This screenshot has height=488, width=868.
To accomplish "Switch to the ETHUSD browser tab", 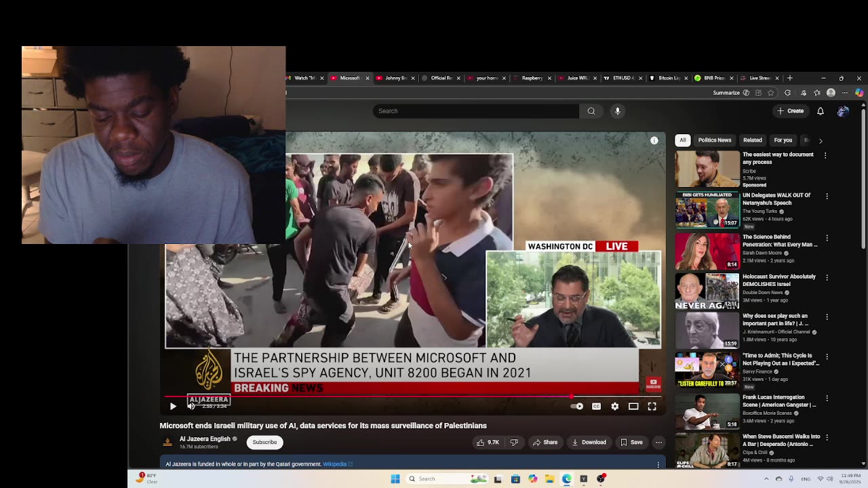I will (x=622, y=78).
